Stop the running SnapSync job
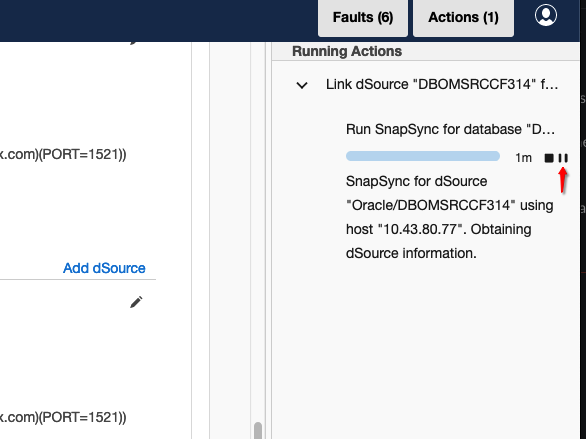This screenshot has height=439, width=586. [x=549, y=158]
